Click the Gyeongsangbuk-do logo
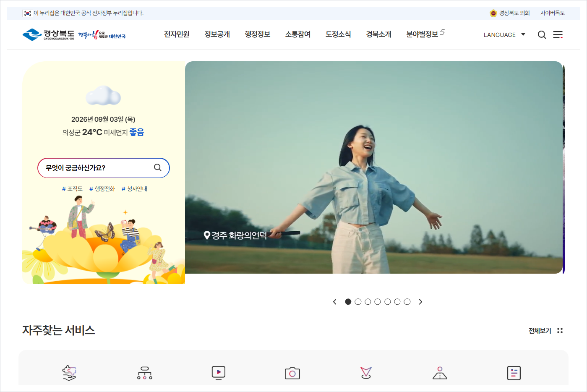 click(x=48, y=34)
